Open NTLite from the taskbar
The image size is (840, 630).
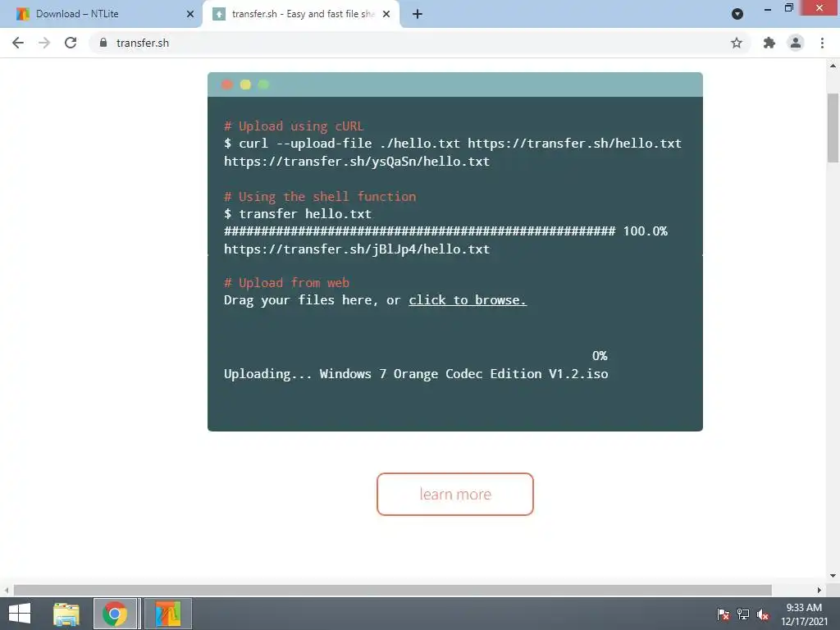(167, 614)
